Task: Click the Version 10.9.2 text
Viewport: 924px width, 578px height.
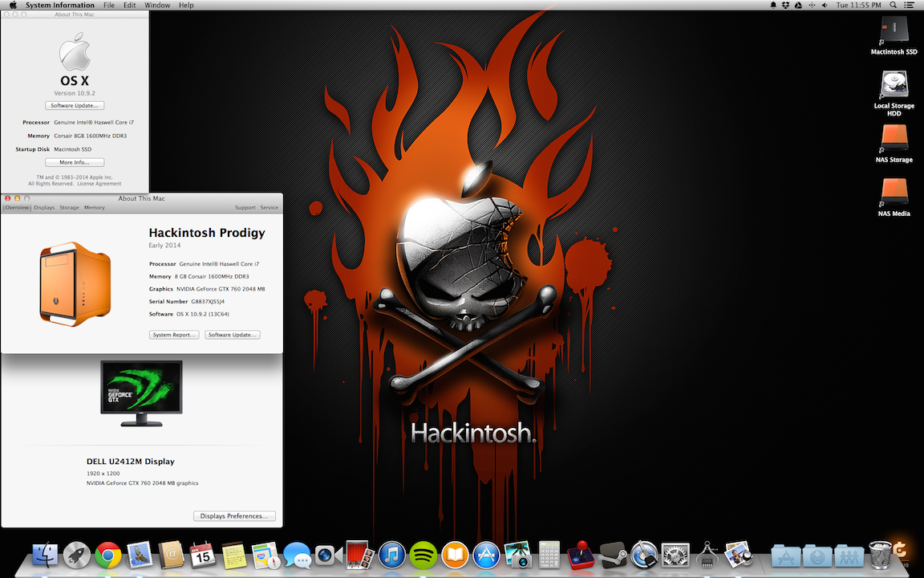Action: (x=75, y=93)
